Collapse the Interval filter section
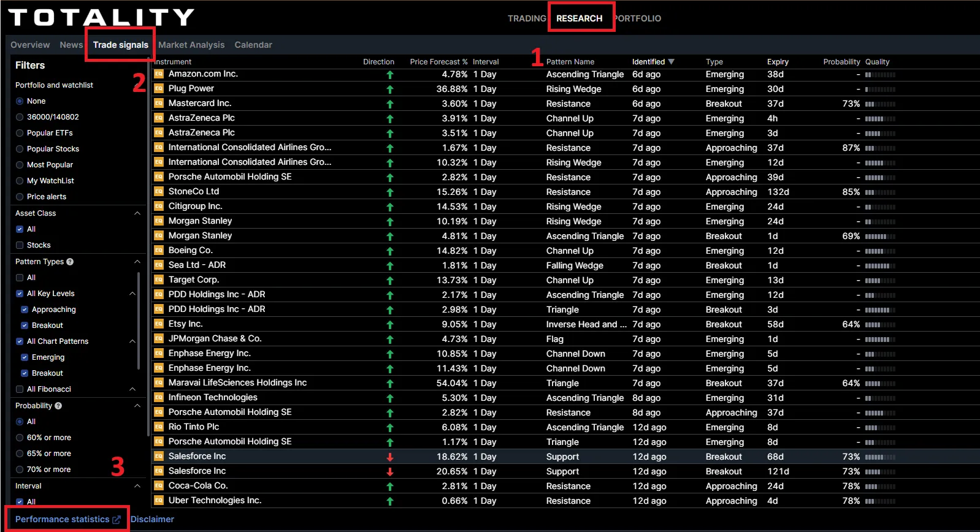 tap(137, 486)
